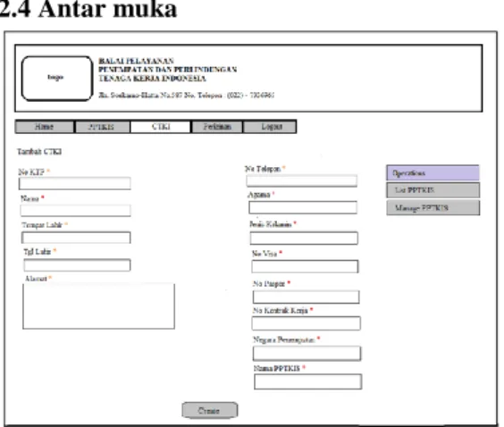
Task: Click the 'No Telepon' field label
Action: coord(263,169)
